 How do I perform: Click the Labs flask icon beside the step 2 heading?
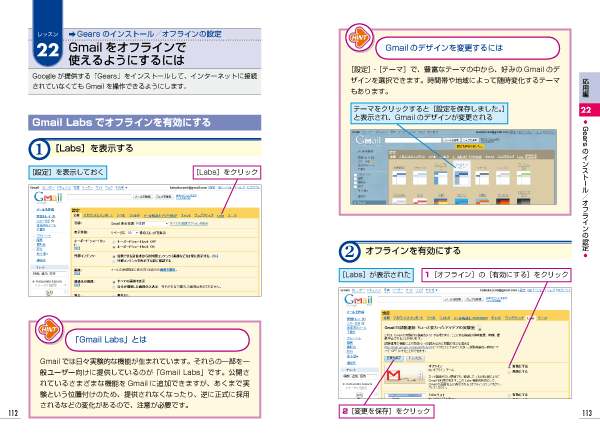tap(480, 328)
